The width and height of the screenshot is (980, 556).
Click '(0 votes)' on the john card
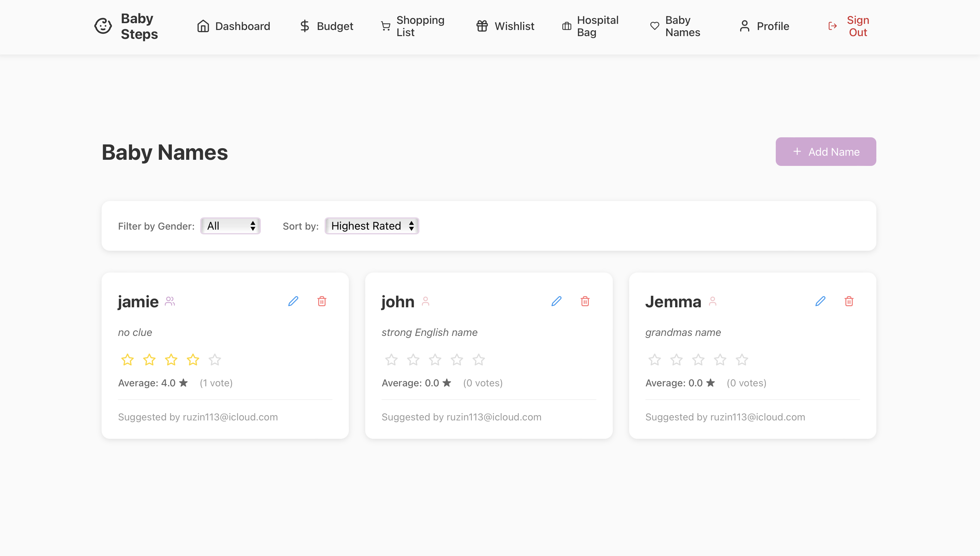pyautogui.click(x=483, y=383)
